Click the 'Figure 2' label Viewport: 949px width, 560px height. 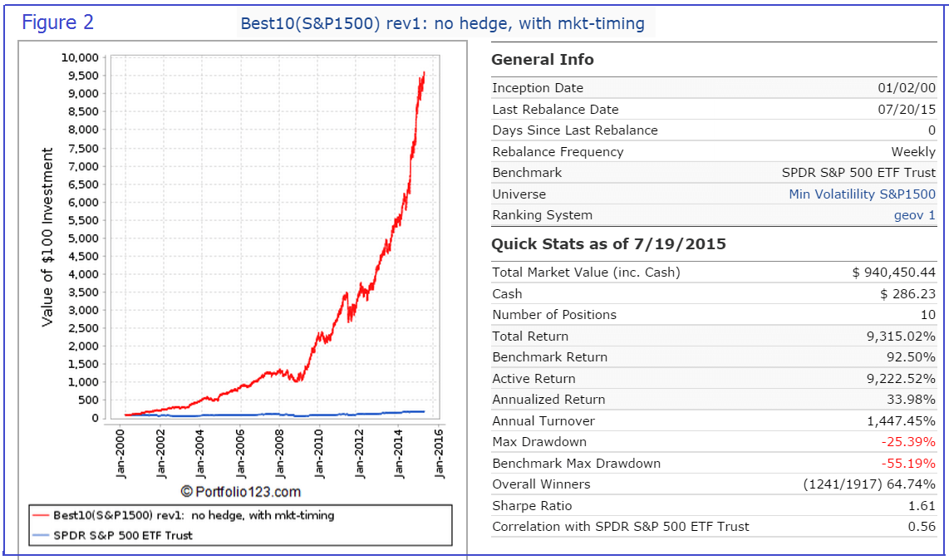pos(58,22)
